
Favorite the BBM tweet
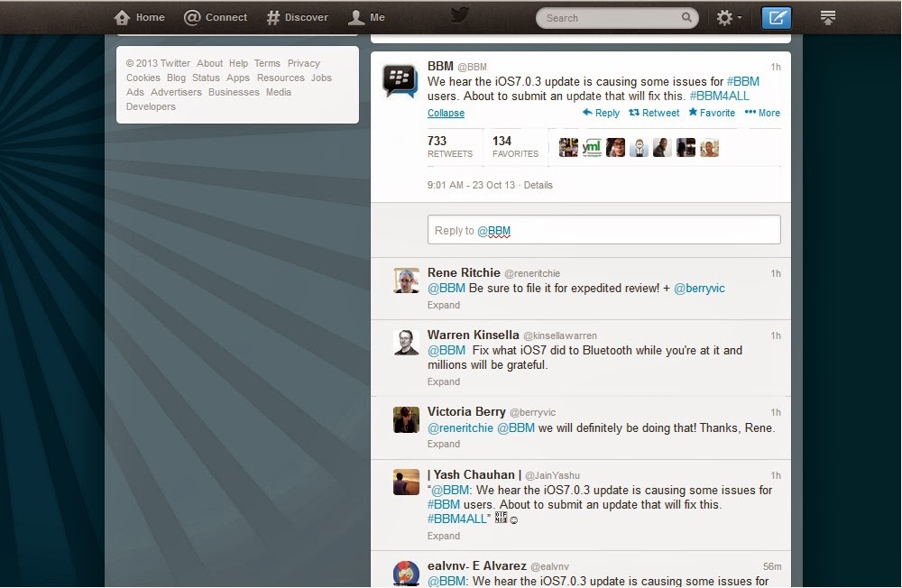pos(712,113)
